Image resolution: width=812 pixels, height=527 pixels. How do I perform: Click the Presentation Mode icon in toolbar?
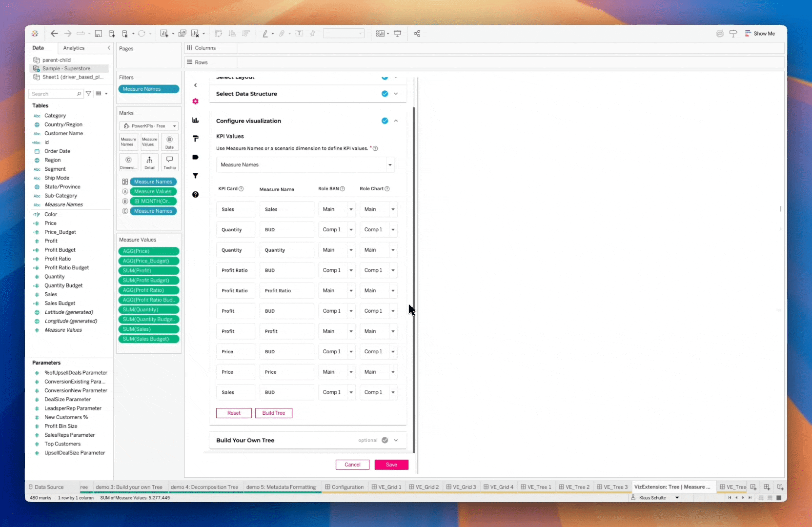pyautogui.click(x=398, y=34)
